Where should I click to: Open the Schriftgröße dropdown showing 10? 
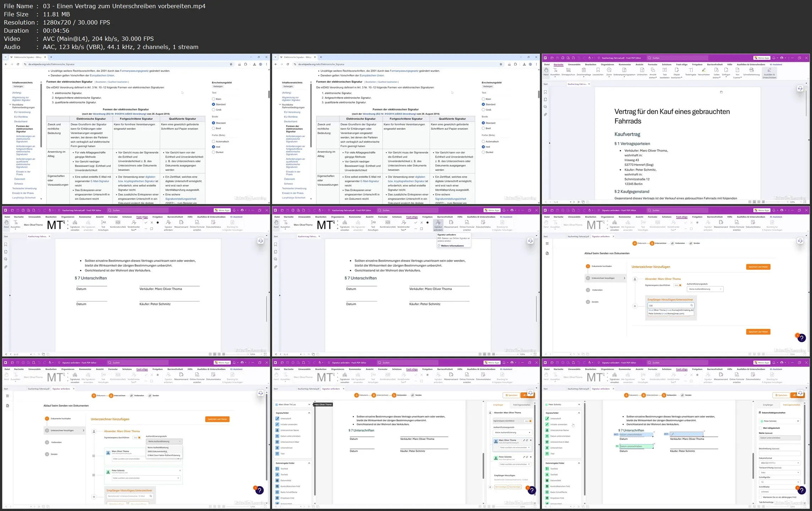point(779,482)
